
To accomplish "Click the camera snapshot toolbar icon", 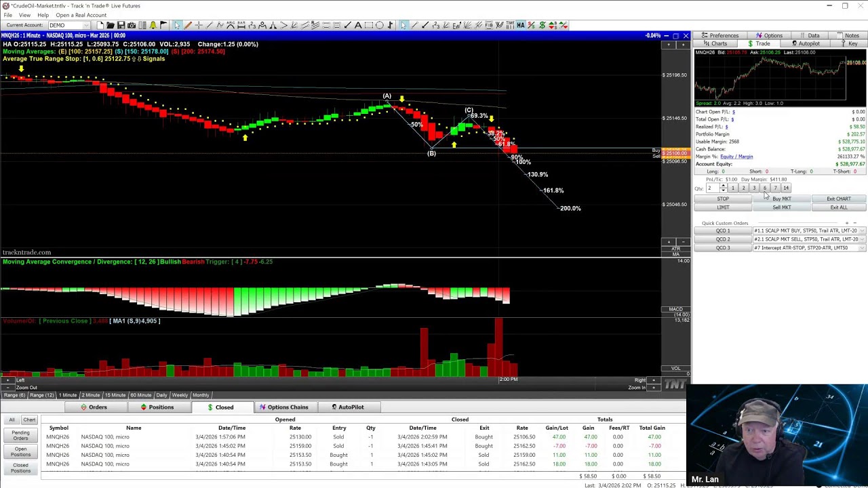I will (132, 25).
